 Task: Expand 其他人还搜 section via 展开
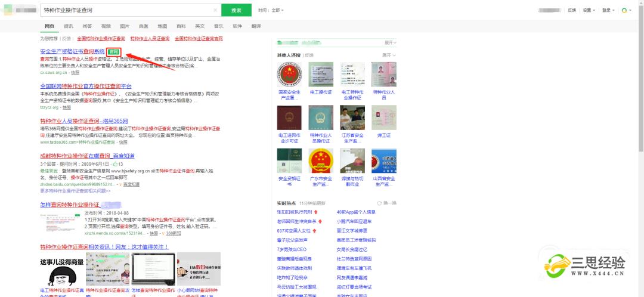click(x=390, y=55)
